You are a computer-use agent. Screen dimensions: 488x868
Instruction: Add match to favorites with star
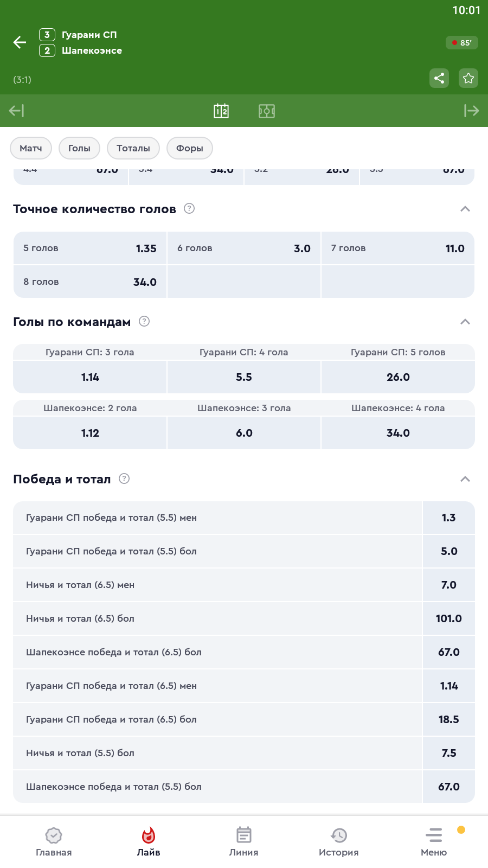(468, 78)
